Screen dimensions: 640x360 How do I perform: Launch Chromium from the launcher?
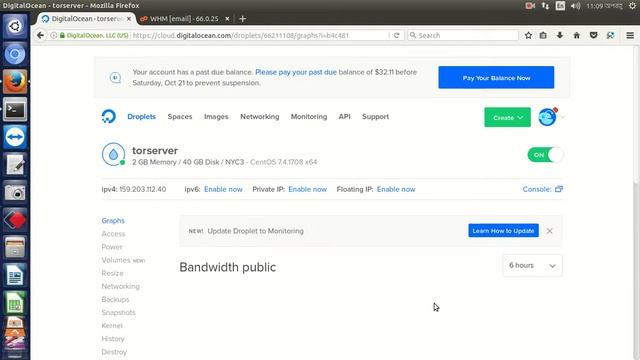point(15,54)
